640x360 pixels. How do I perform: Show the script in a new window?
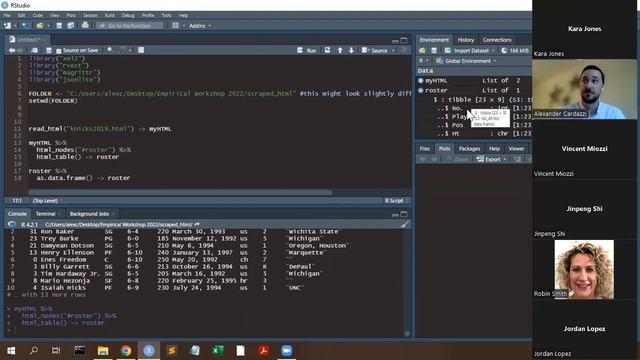(x=34, y=50)
